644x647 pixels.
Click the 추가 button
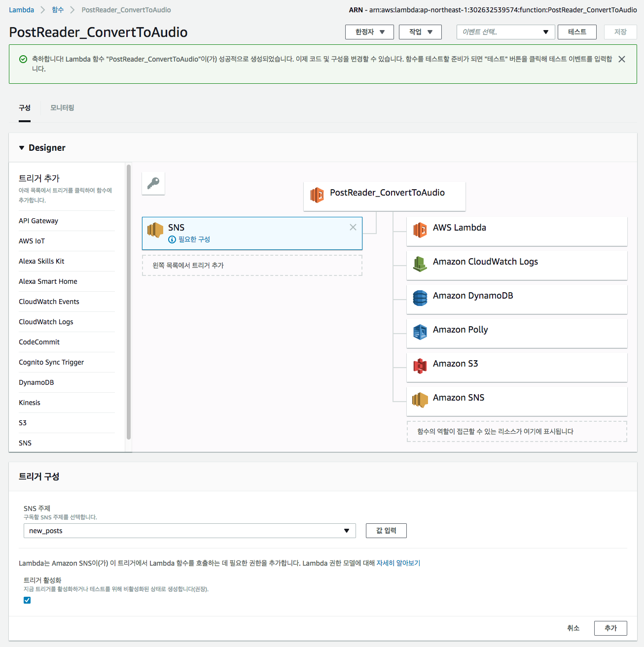610,628
